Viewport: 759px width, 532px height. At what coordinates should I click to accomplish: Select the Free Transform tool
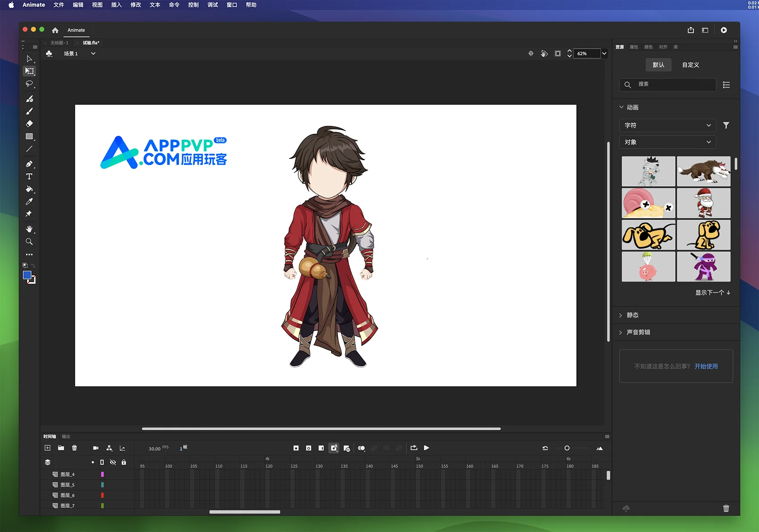(x=29, y=71)
